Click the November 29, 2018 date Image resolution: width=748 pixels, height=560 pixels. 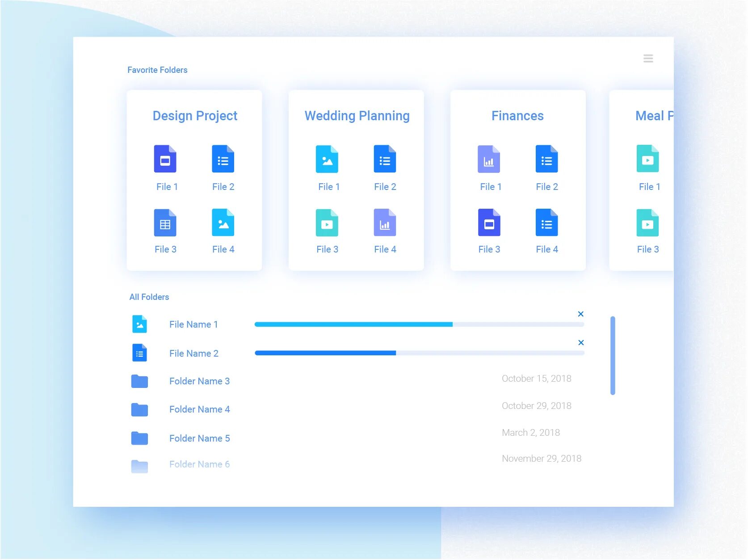pos(542,459)
